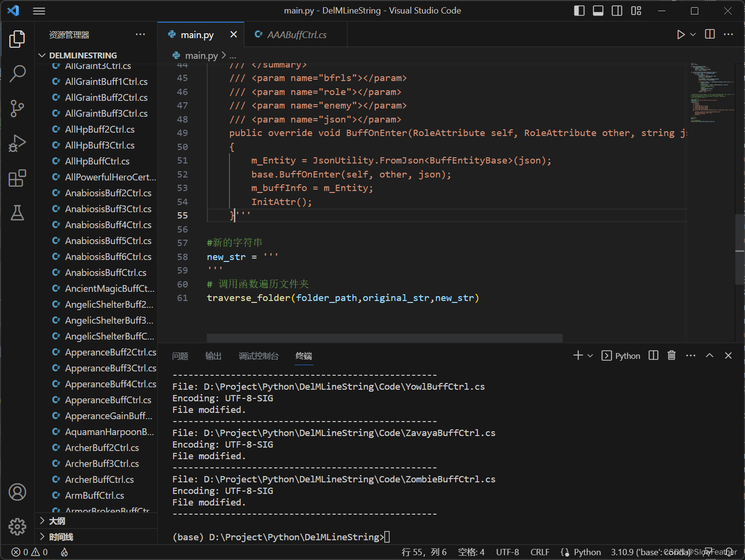Click the flame icon in the status bar
The height and width of the screenshot is (560, 745).
[64, 552]
